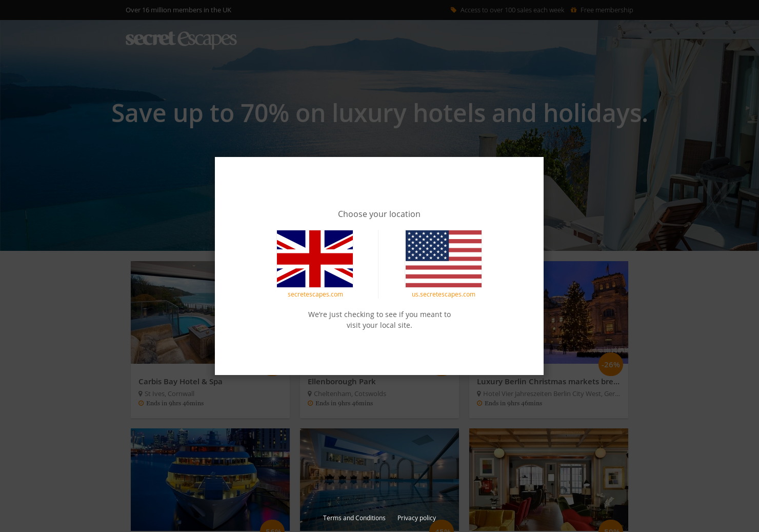Open Luxury Berlin Christmas markets break title

coord(548,381)
